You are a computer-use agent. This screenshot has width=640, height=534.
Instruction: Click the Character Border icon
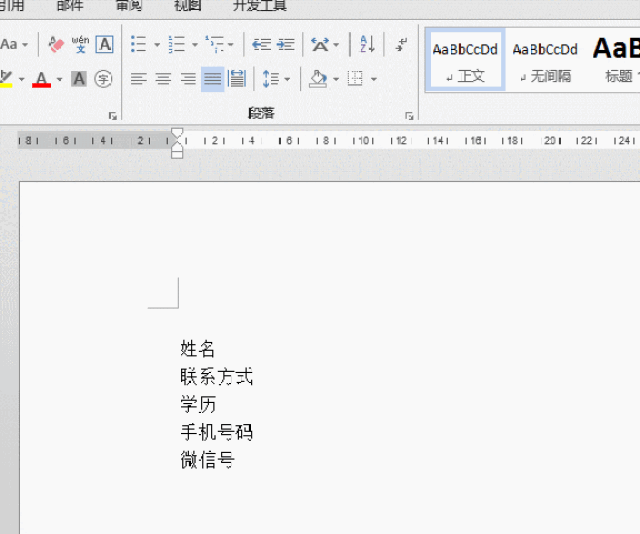coord(104,44)
